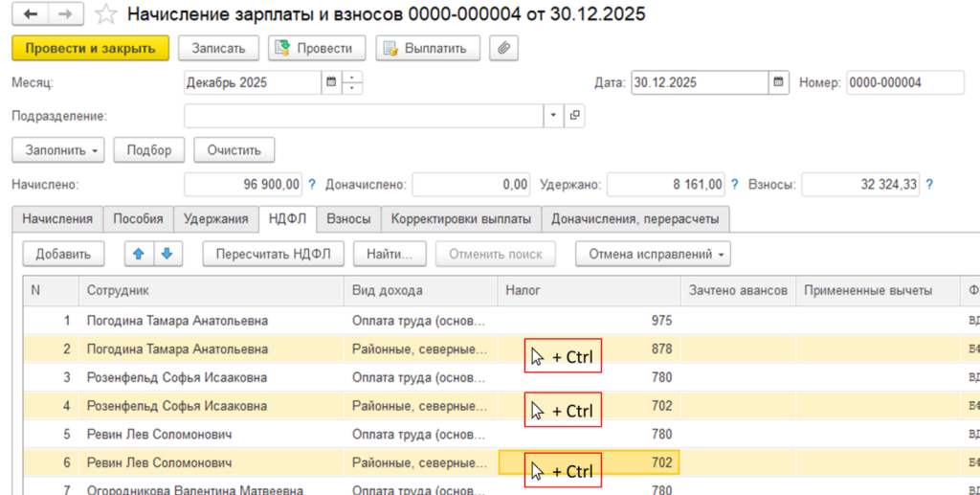Expand the Подразделение dropdown list

coord(554,116)
